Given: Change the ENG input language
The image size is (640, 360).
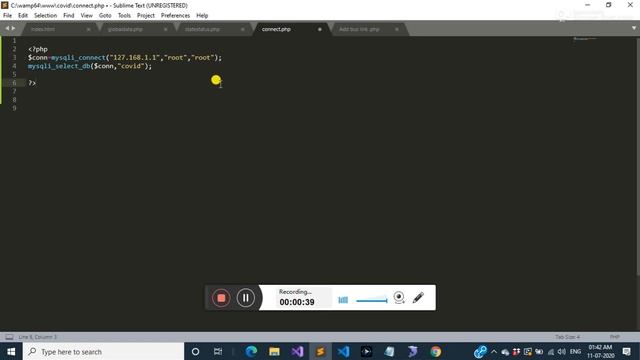Looking at the screenshot, I should click(x=576, y=351).
